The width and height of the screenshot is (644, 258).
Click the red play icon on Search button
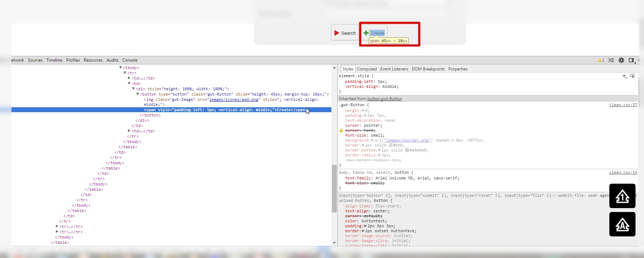click(x=337, y=33)
